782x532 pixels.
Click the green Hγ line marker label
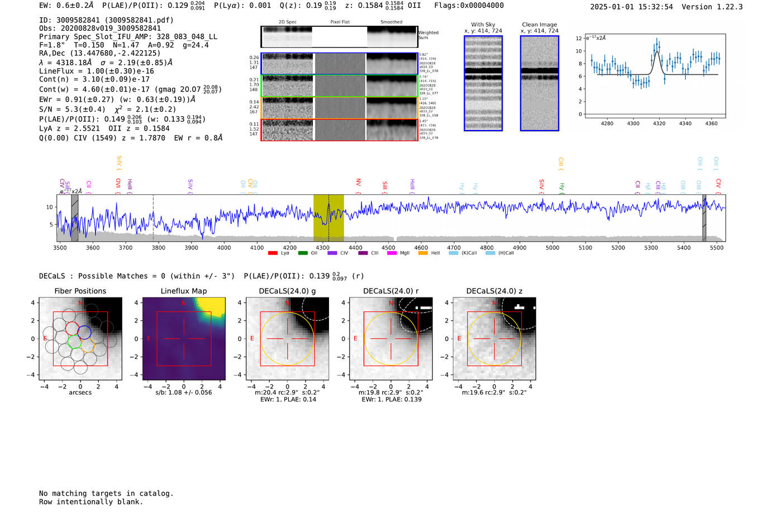pos(562,188)
